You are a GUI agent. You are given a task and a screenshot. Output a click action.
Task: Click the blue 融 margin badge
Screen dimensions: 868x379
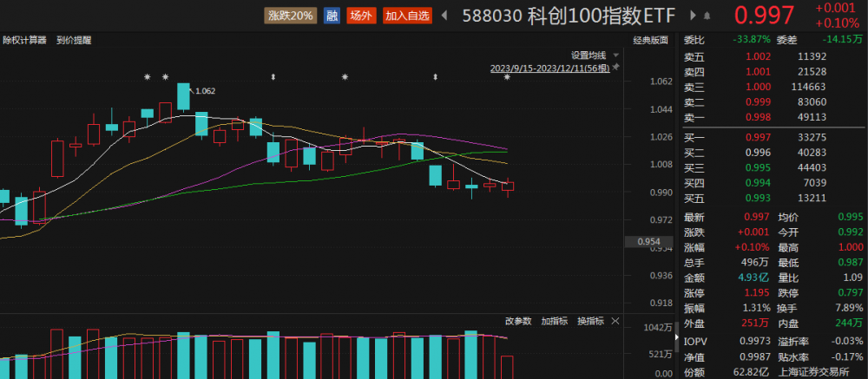coord(332,16)
